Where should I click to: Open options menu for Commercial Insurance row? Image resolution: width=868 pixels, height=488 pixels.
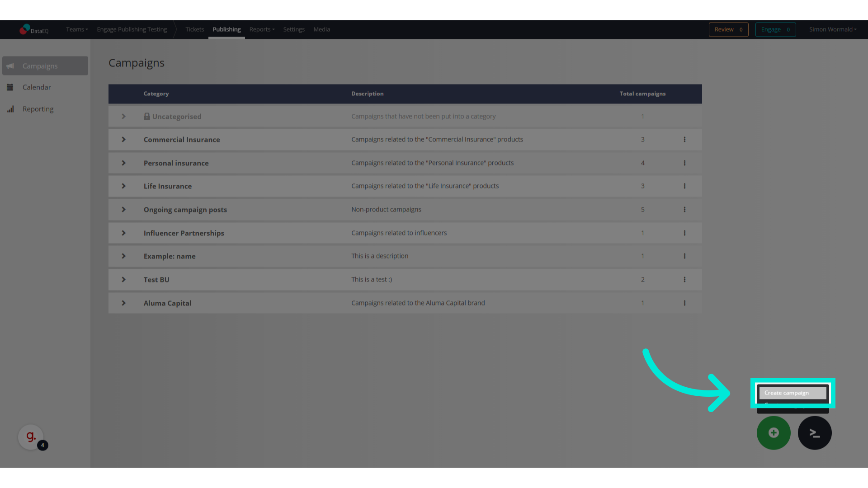click(684, 140)
